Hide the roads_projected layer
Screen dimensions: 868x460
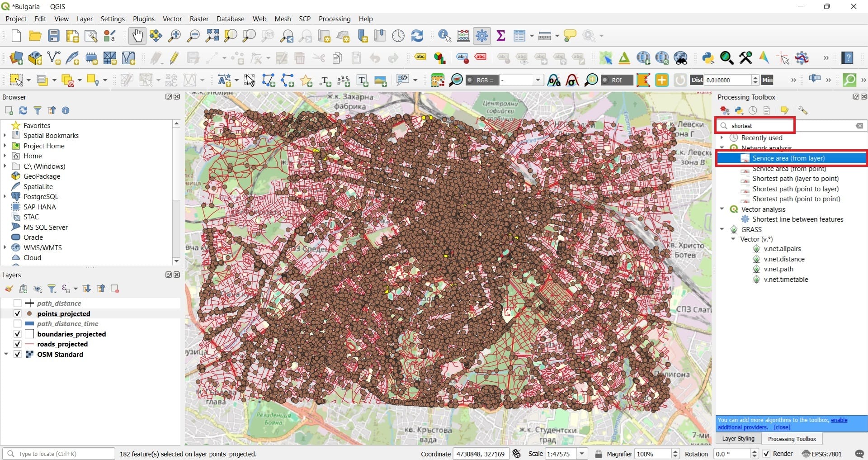(x=18, y=344)
